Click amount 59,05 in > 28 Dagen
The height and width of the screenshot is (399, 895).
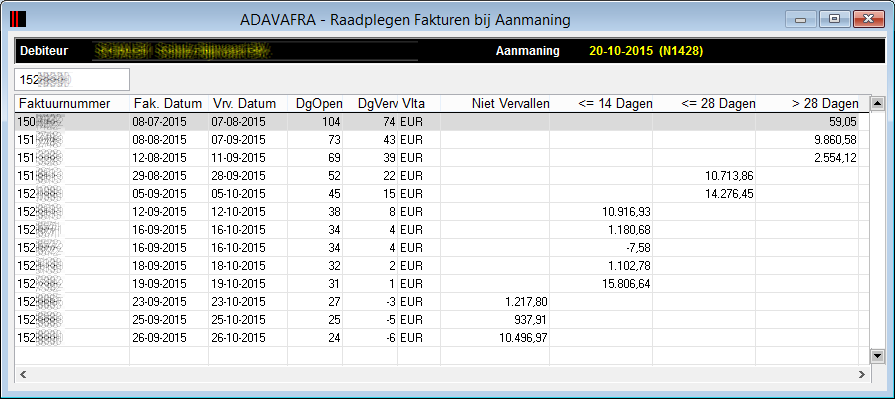[x=842, y=122]
